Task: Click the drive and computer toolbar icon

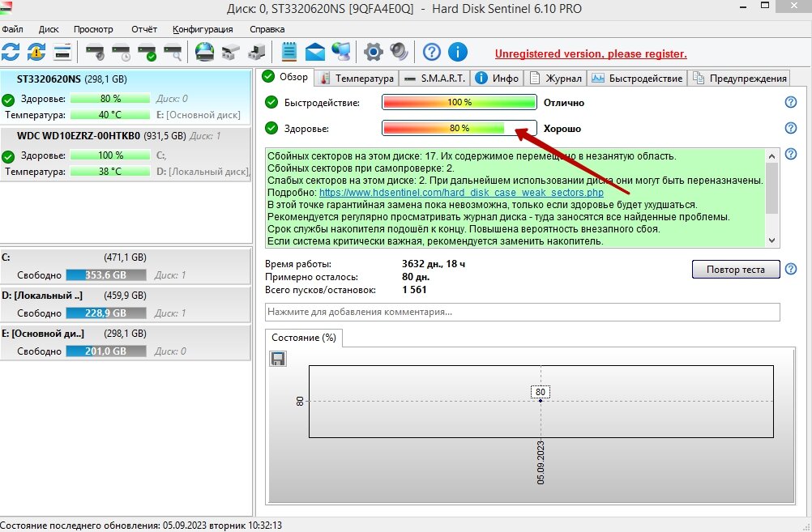Action: click(257, 53)
